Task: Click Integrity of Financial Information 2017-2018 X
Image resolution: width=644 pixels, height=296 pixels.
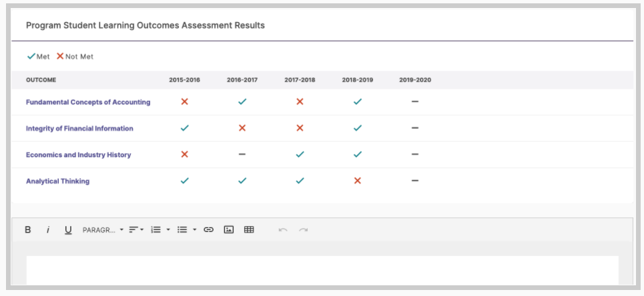Action: tap(300, 128)
